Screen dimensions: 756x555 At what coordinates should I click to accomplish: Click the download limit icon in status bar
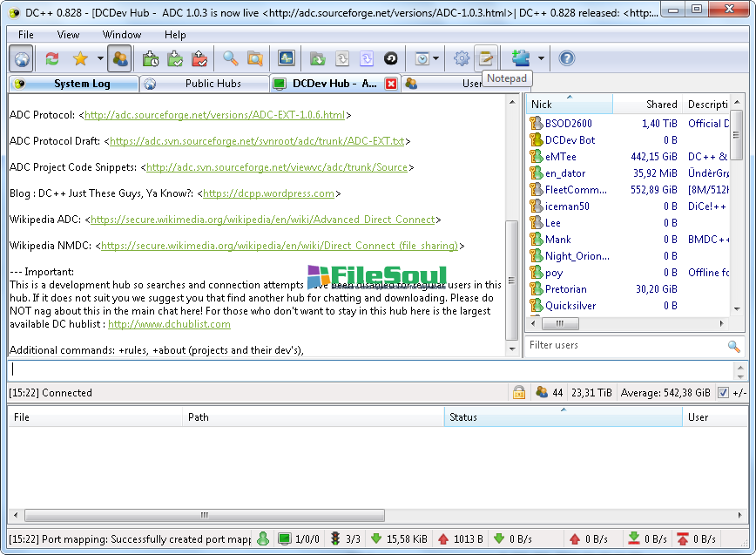(x=634, y=538)
